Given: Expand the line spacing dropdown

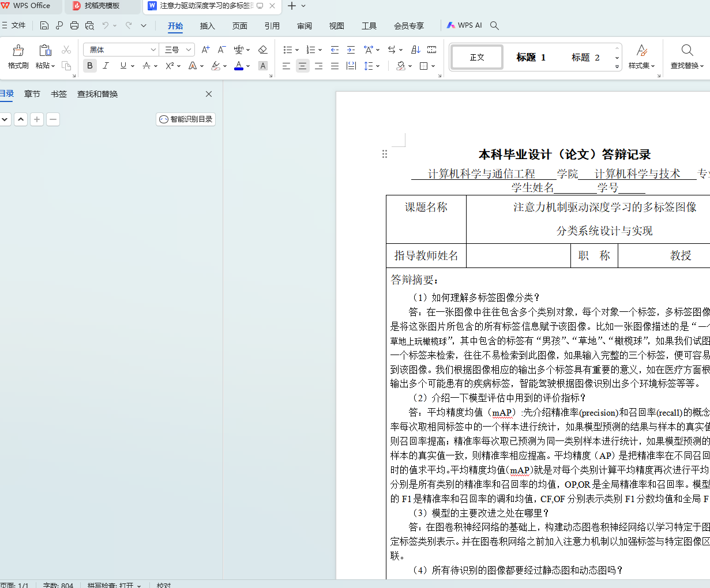Looking at the screenshot, I should pos(378,66).
